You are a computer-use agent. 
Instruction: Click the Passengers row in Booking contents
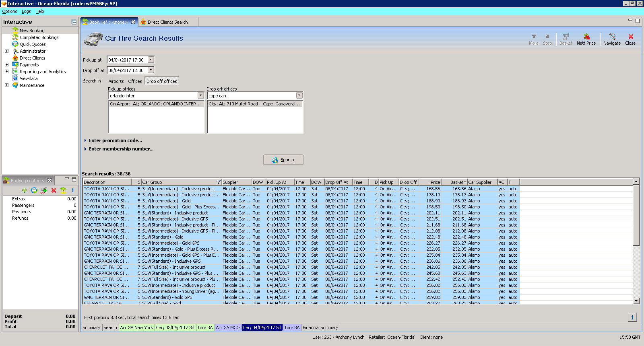coord(40,205)
